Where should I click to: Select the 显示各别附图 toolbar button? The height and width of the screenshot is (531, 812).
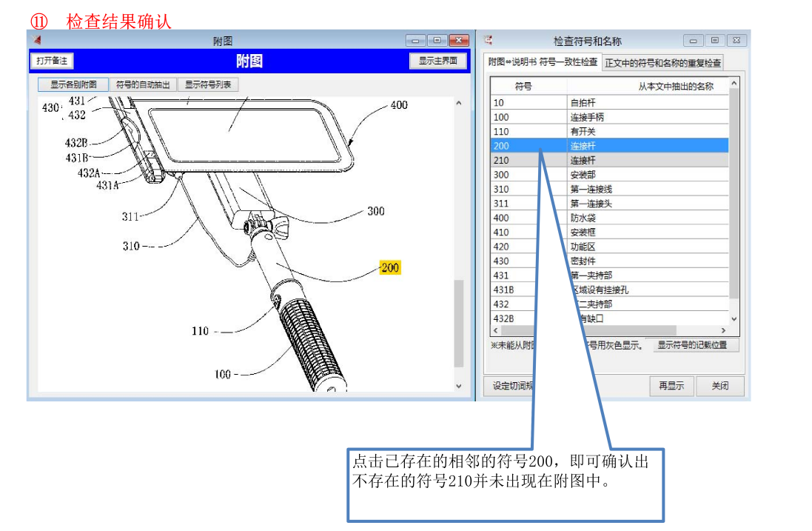pos(73,84)
